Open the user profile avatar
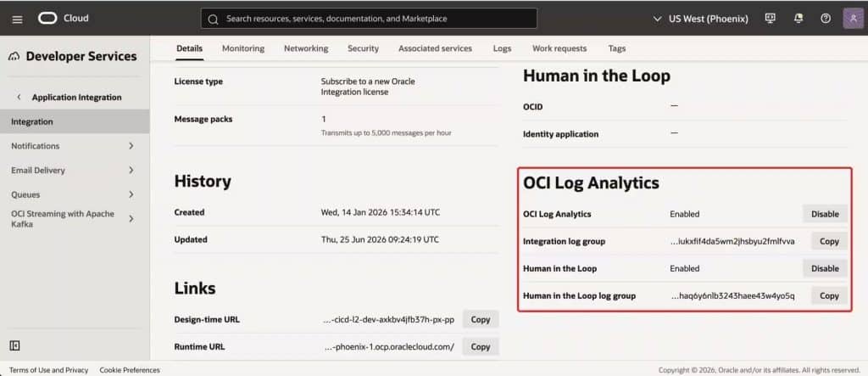The height and width of the screenshot is (376, 868). click(x=853, y=19)
